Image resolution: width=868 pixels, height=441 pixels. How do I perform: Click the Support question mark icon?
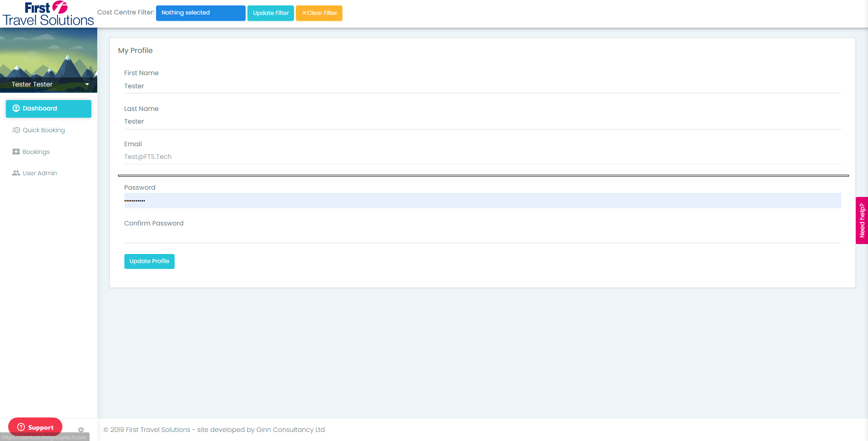(x=21, y=427)
